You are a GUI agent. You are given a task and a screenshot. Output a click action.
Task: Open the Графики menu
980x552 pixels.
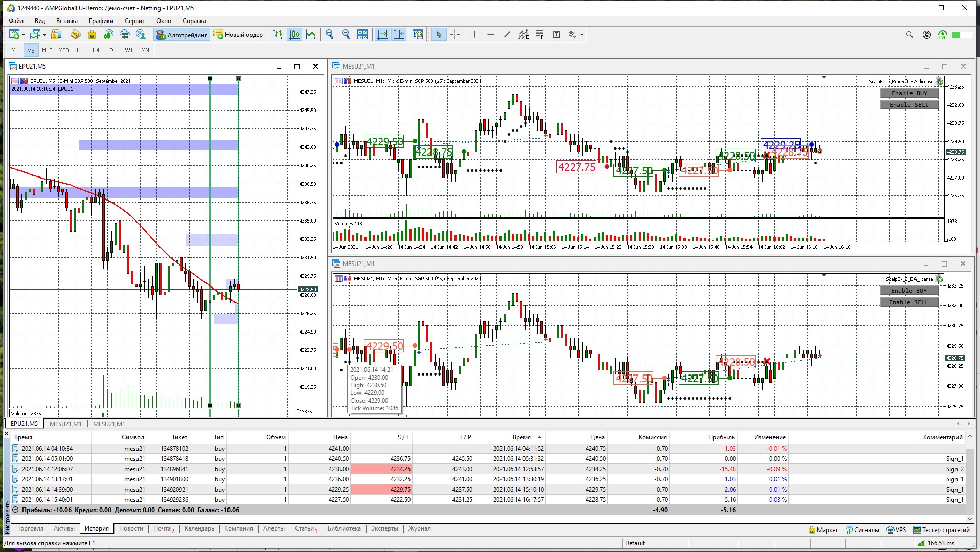pyautogui.click(x=101, y=21)
